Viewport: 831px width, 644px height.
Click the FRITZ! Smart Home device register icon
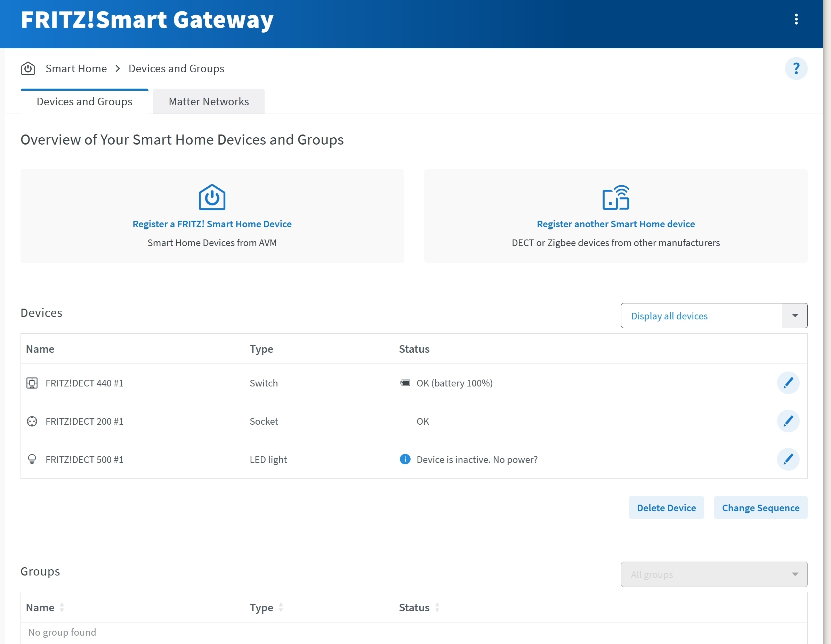click(x=212, y=197)
